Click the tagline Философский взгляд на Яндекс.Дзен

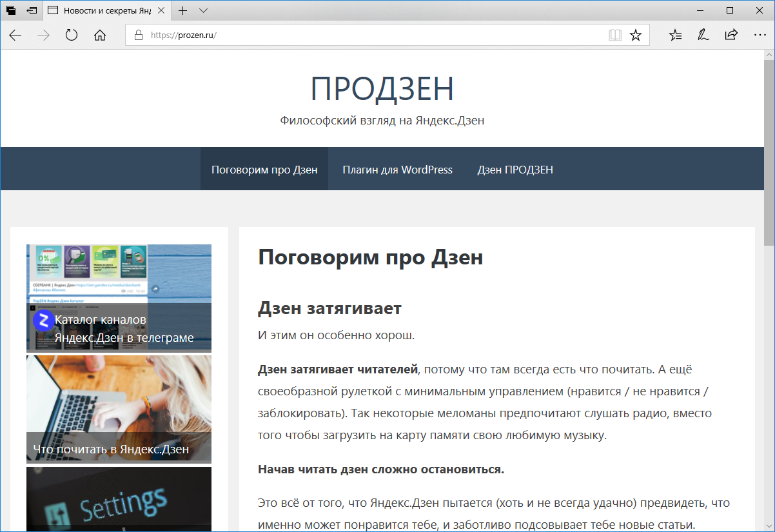382,121
